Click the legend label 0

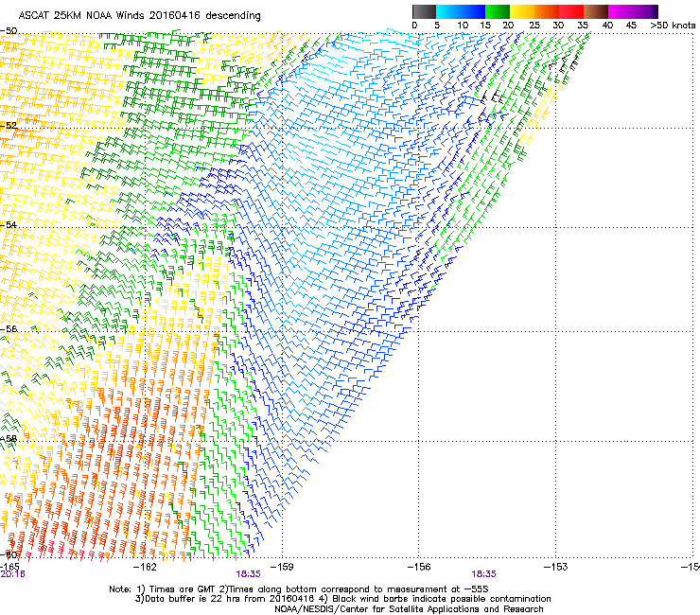point(414,25)
